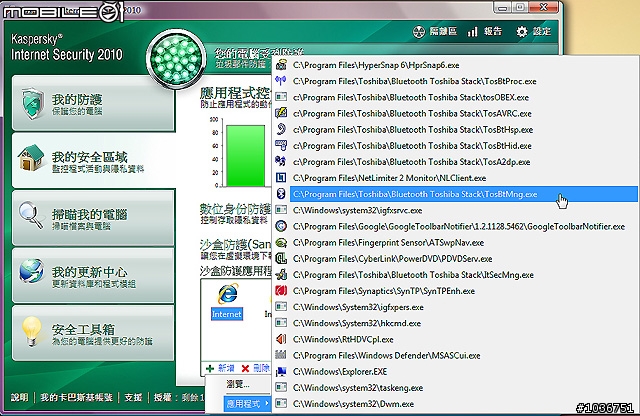
Task: Open the 掃瞄我的電腦 scan section
Action: click(93, 218)
